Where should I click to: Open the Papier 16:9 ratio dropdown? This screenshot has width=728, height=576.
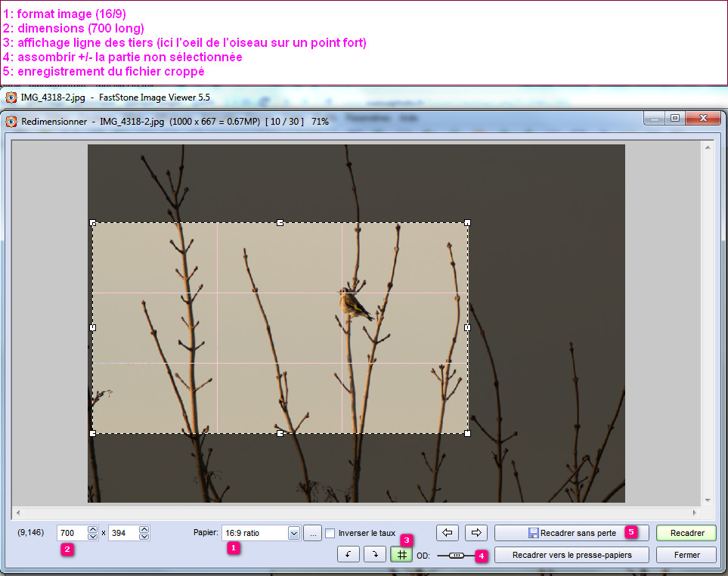pyautogui.click(x=293, y=534)
